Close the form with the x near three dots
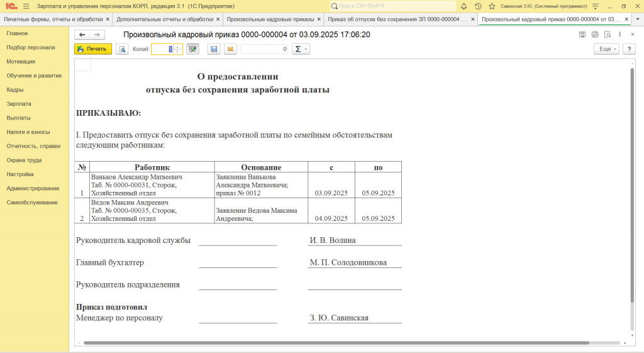The image size is (644, 353). [633, 35]
